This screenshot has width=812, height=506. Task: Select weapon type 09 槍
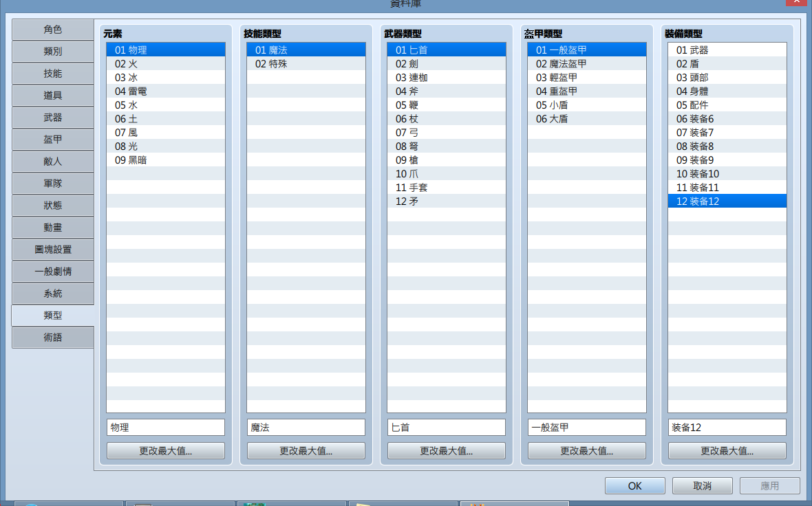coord(447,160)
